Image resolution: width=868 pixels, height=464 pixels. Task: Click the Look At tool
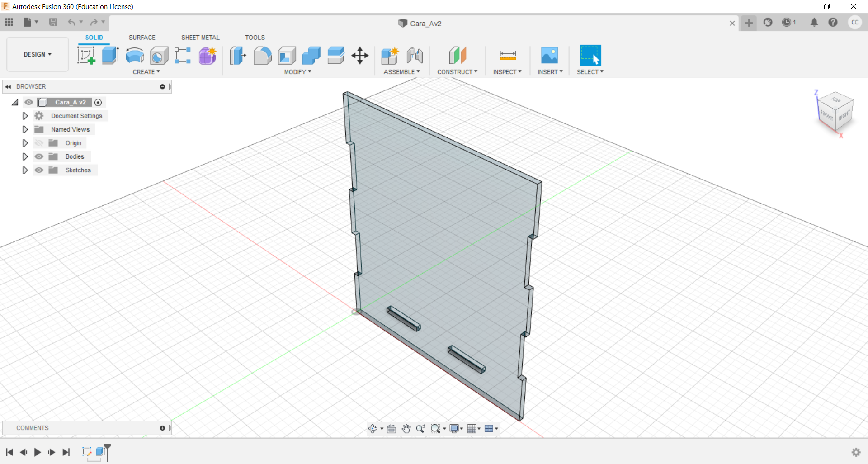click(392, 429)
